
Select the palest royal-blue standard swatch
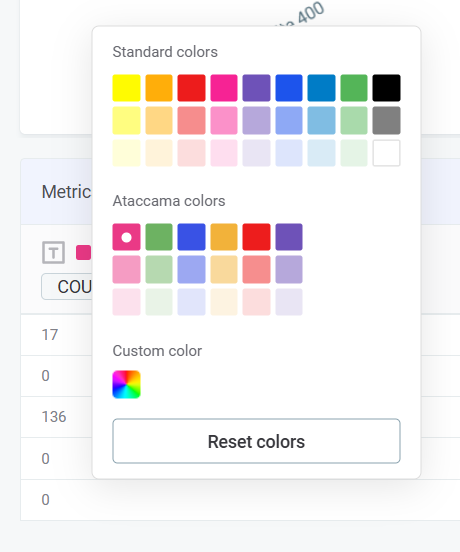pos(289,153)
